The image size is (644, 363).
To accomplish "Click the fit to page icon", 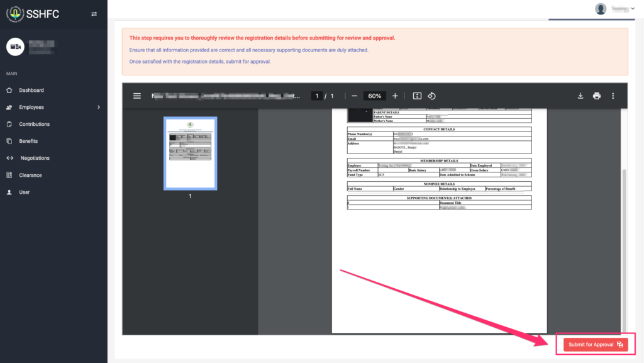I will pyautogui.click(x=417, y=96).
